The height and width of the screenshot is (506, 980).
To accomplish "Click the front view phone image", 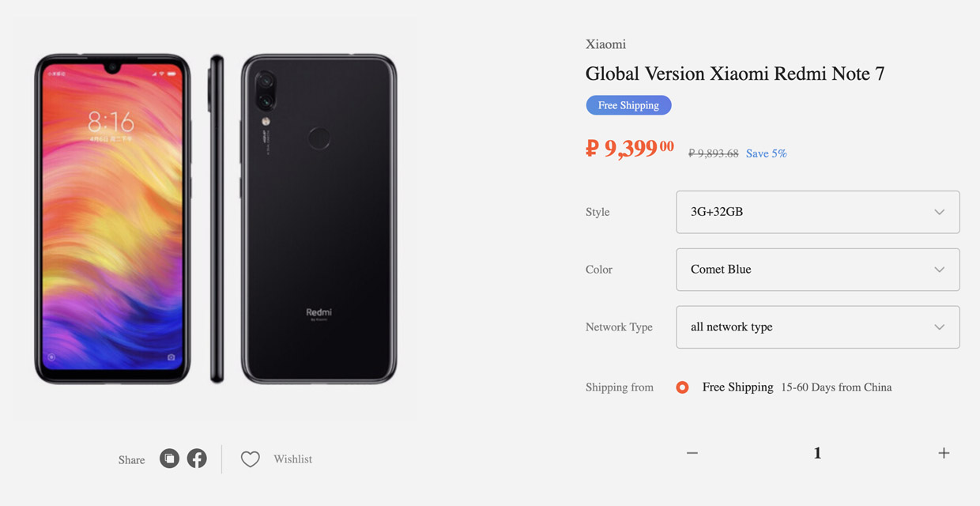I will tap(111, 219).
